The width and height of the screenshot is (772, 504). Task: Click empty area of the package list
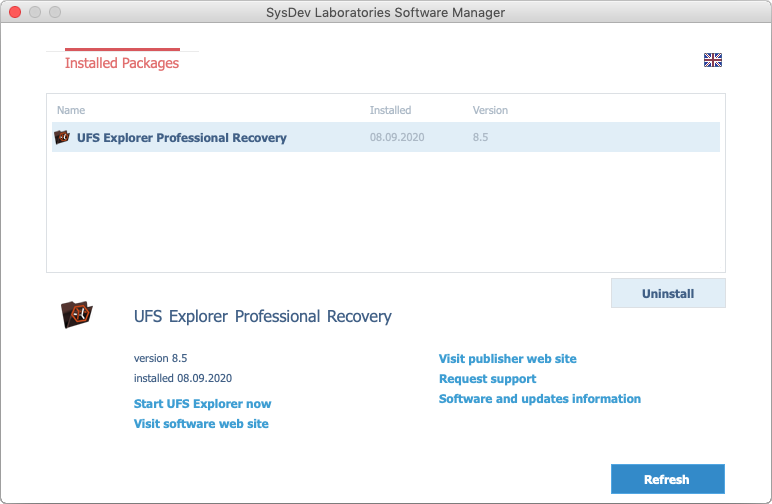pyautogui.click(x=385, y=215)
